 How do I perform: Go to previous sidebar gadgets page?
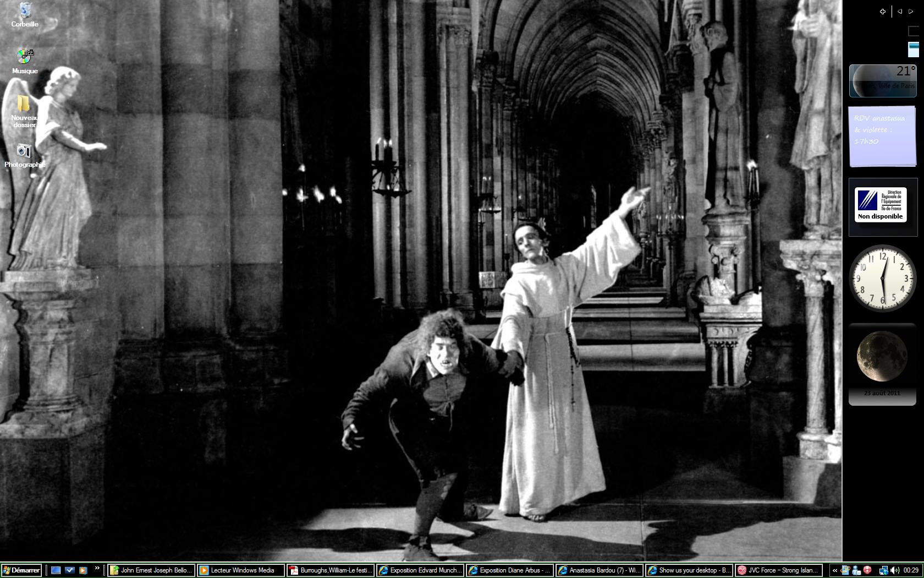click(x=900, y=12)
